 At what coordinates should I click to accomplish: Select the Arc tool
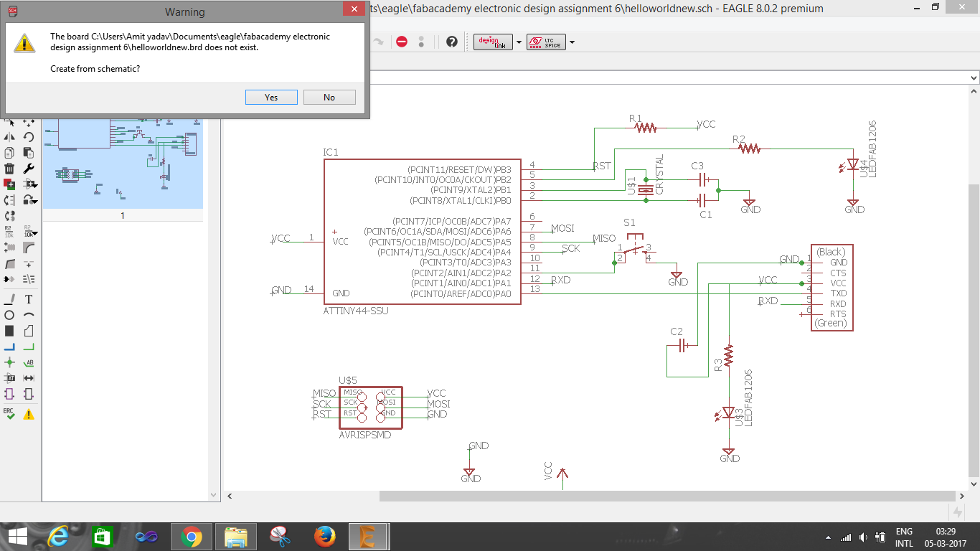29,315
